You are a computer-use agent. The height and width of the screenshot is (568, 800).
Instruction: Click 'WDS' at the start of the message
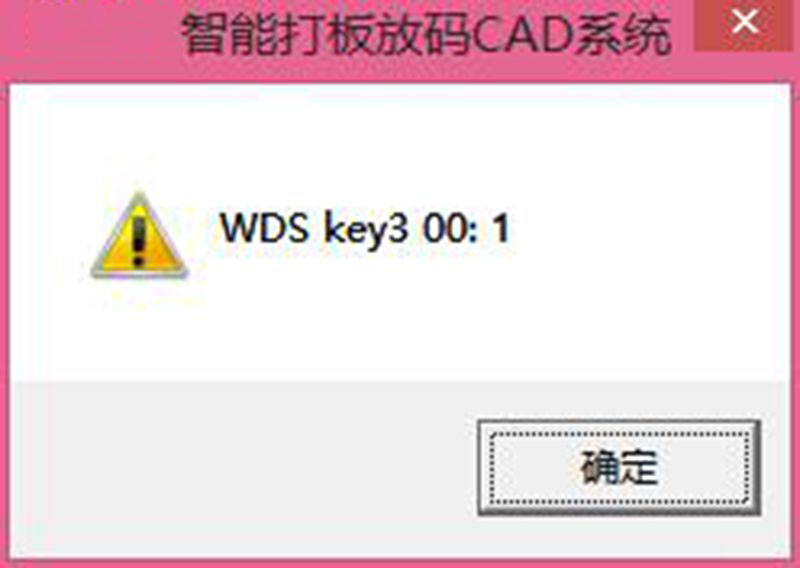(x=264, y=227)
